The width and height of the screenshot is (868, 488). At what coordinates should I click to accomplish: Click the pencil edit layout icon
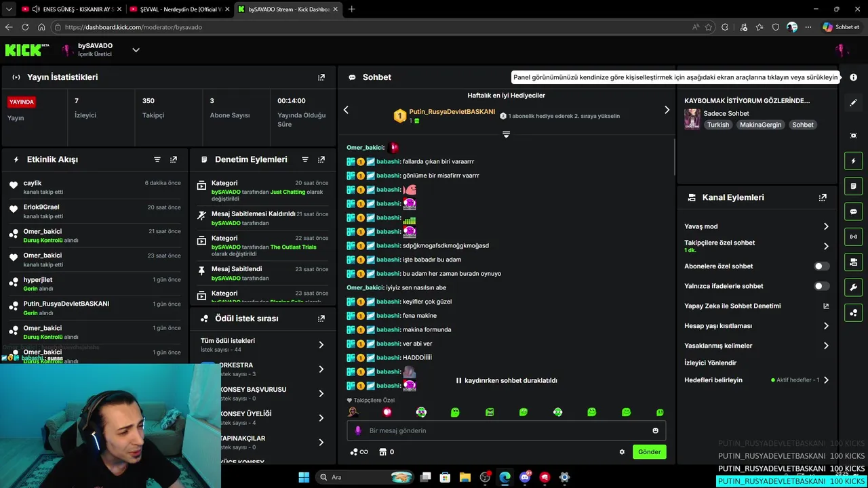853,102
